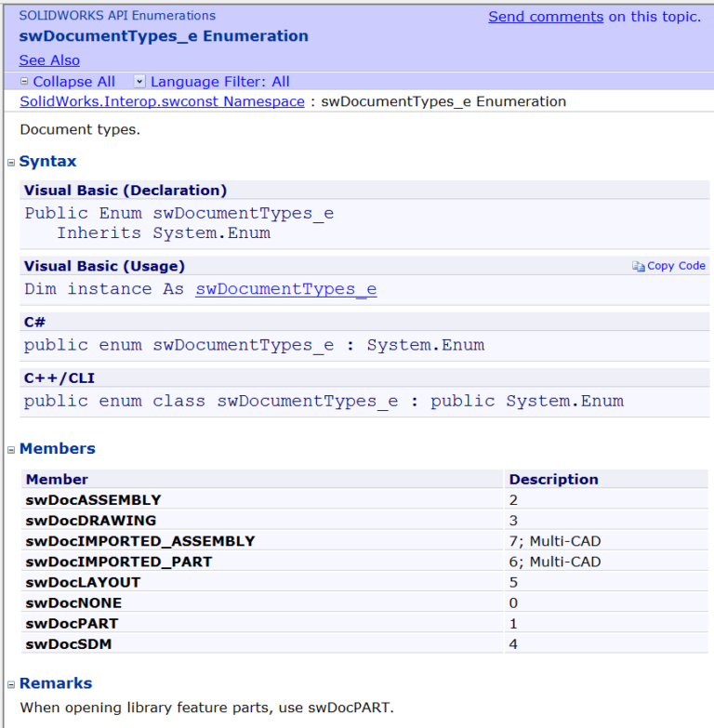Image resolution: width=714 pixels, height=728 pixels.
Task: Click the Collapse All text
Action: pos(73,82)
